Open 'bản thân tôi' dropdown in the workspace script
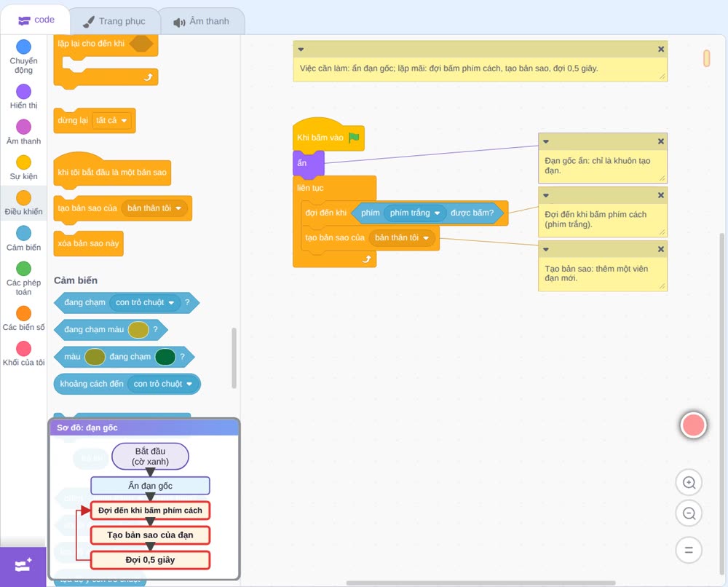The image size is (728, 587). coord(402,237)
